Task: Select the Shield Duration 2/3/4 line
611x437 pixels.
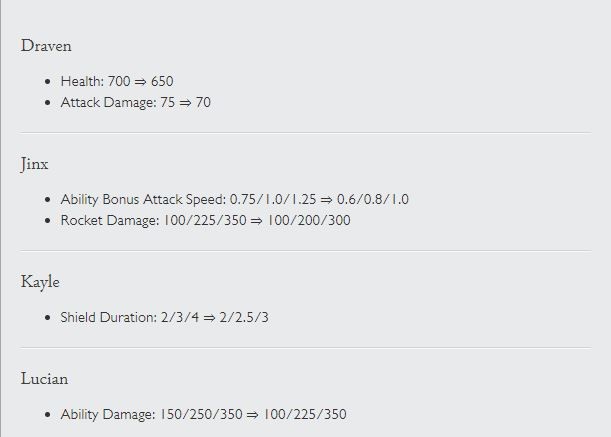Action: tap(164, 317)
